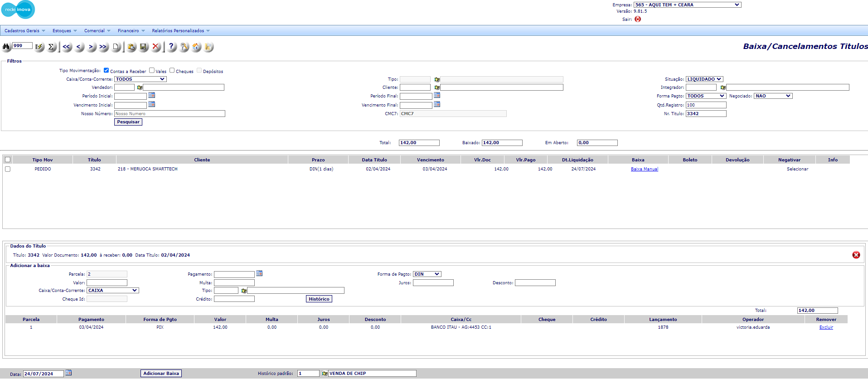This screenshot has height=384, width=868.
Task: Click the Adicionar Baixa button
Action: coord(161,374)
